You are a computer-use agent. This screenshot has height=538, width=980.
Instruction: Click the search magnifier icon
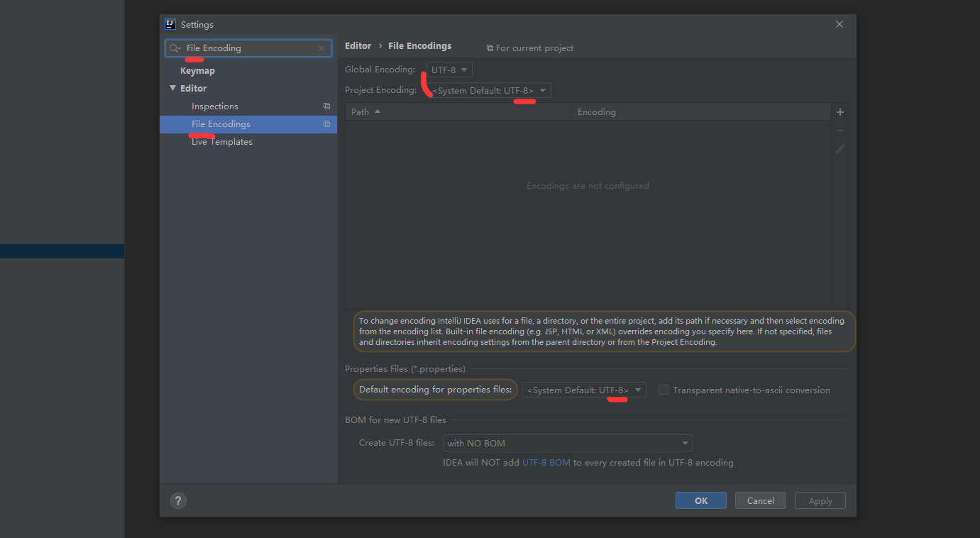(174, 48)
